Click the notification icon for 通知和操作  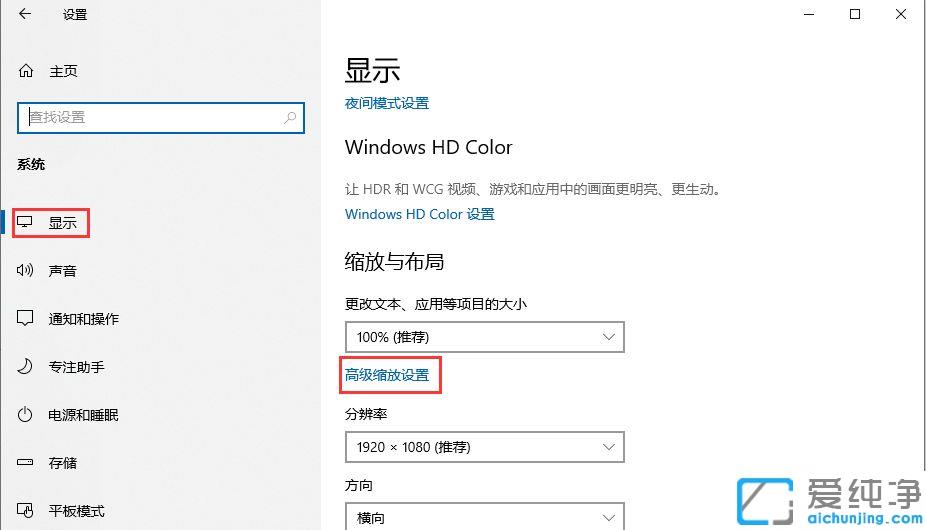26,319
